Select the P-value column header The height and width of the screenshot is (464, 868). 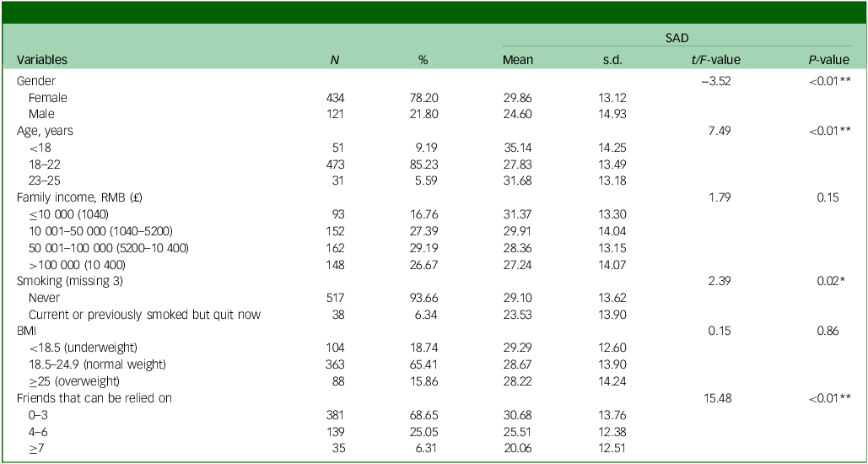point(828,60)
